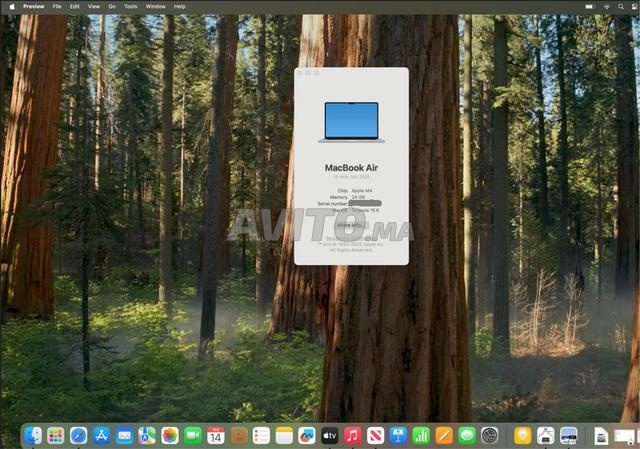Open the Window menu
This screenshot has height=449, width=640.
[x=155, y=6]
